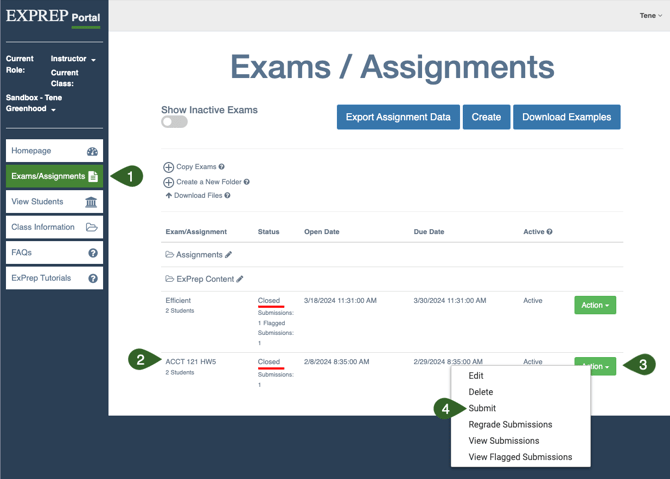Click the Closed status of Efficient exam
Image resolution: width=670 pixels, height=479 pixels.
(269, 300)
